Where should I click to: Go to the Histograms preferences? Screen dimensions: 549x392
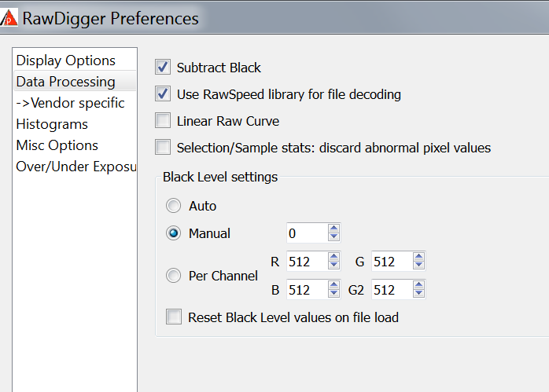point(75,124)
